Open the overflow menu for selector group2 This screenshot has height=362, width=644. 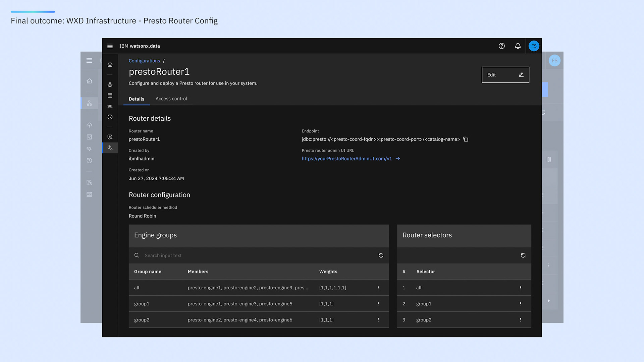click(521, 320)
